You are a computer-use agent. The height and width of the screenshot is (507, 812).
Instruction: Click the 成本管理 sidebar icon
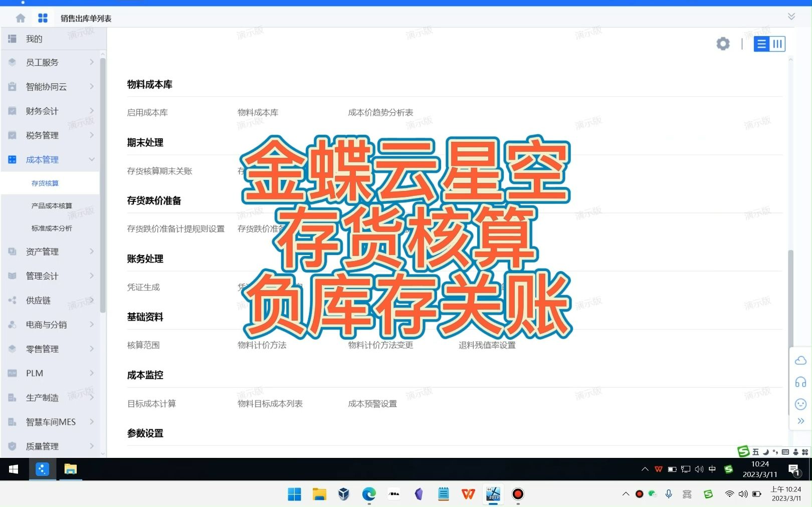[x=13, y=159]
